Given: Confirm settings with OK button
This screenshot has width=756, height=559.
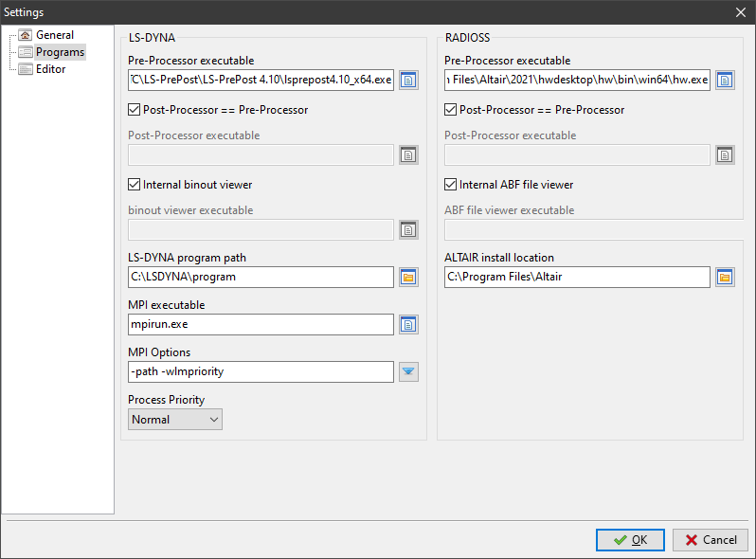Looking at the screenshot, I should point(630,540).
